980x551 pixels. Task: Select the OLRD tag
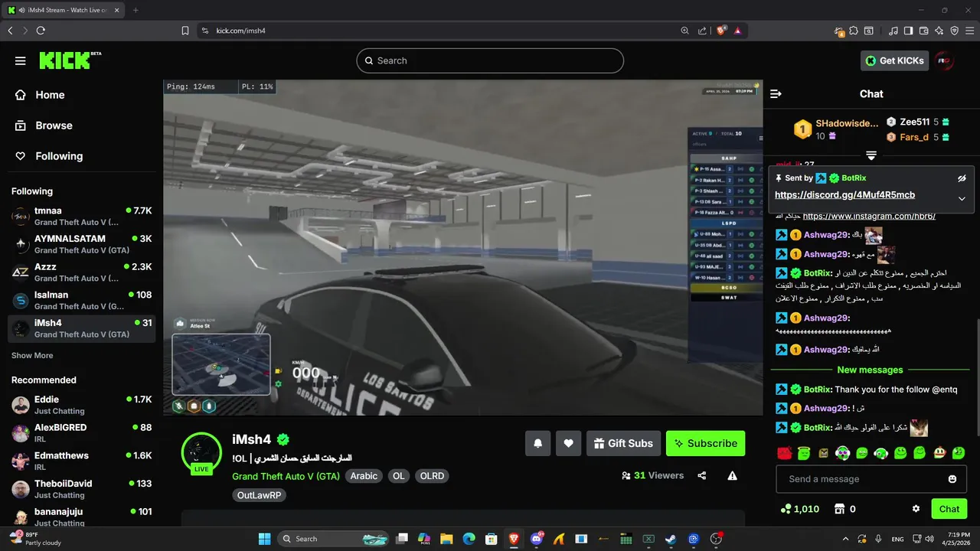coord(432,476)
